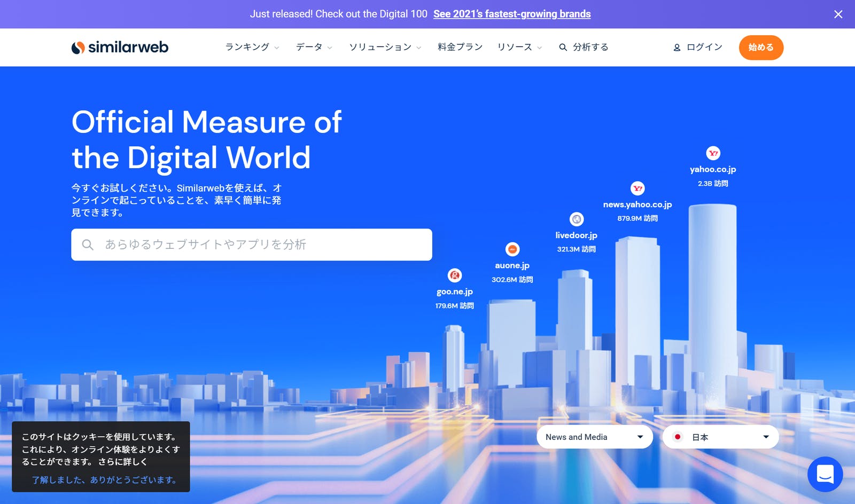The image size is (855, 504).
Task: Go to 料金プラン page
Action: (460, 47)
